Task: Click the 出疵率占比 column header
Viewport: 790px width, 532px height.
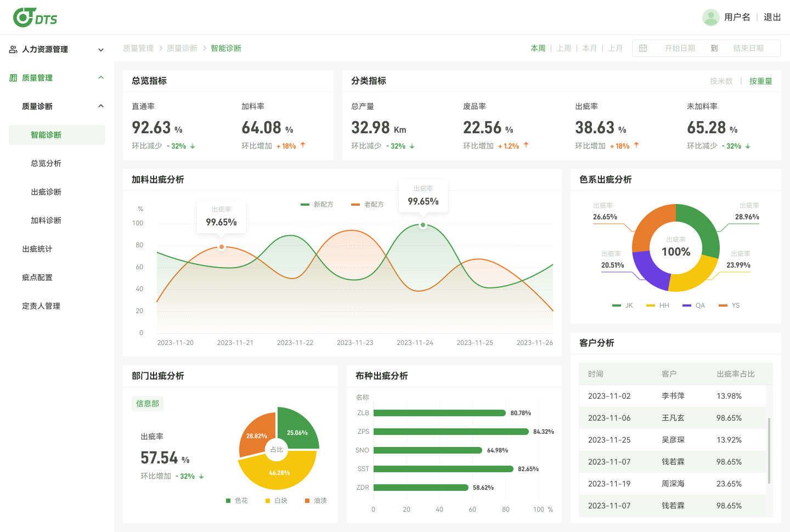Action: 736,374
